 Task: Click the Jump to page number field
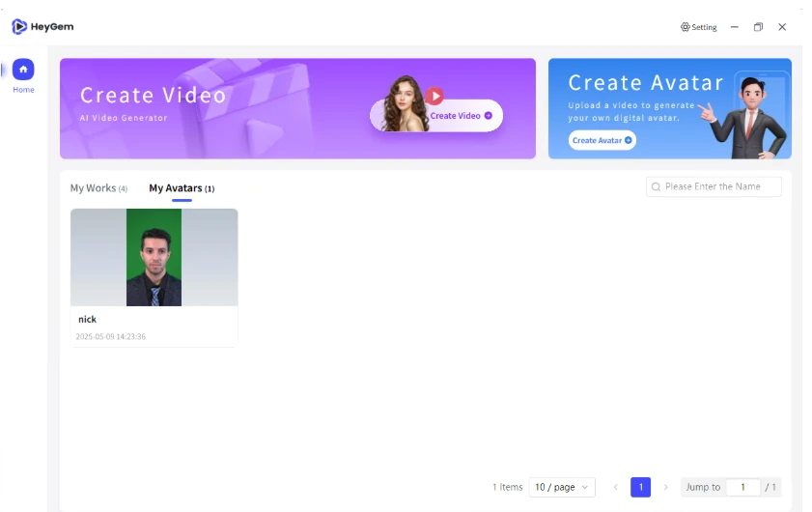(x=742, y=487)
